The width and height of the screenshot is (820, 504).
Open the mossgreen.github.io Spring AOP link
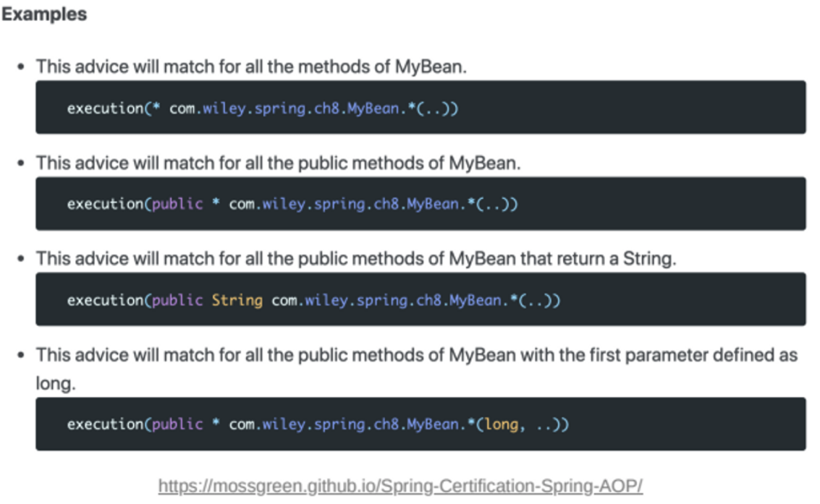(400, 486)
